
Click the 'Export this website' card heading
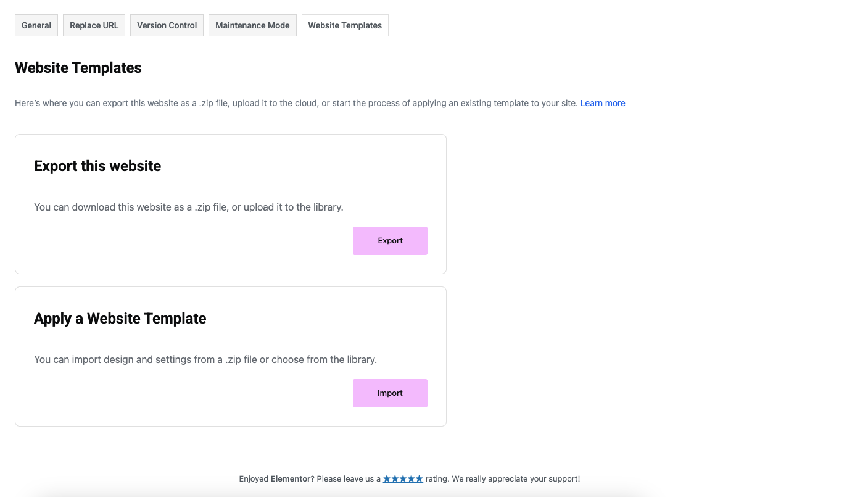click(x=97, y=166)
